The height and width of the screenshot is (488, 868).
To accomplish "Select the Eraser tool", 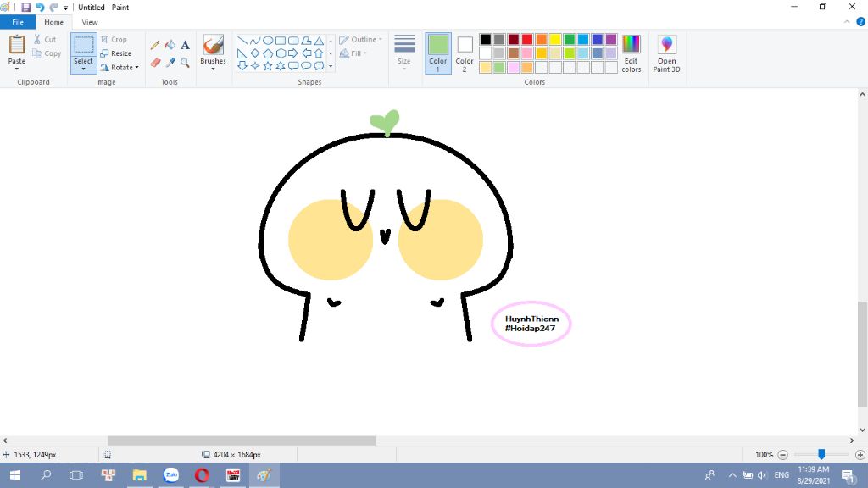I will tap(155, 63).
